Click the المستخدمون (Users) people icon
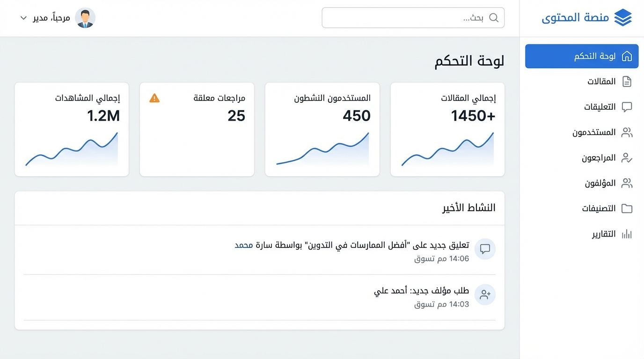 tap(627, 132)
